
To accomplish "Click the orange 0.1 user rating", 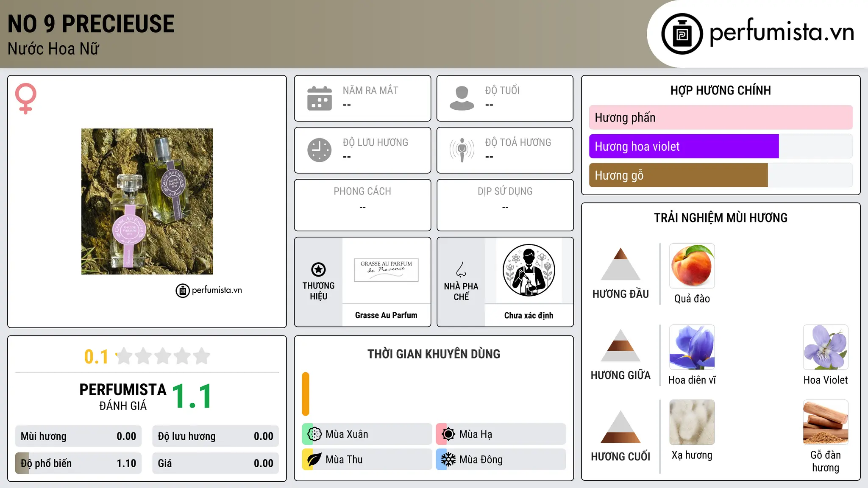I will click(96, 357).
